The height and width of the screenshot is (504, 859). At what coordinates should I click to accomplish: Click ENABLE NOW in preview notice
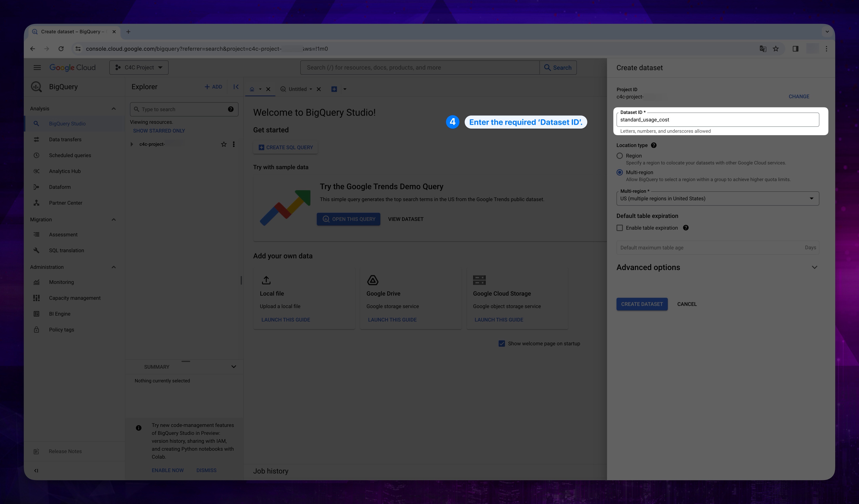coord(167,470)
